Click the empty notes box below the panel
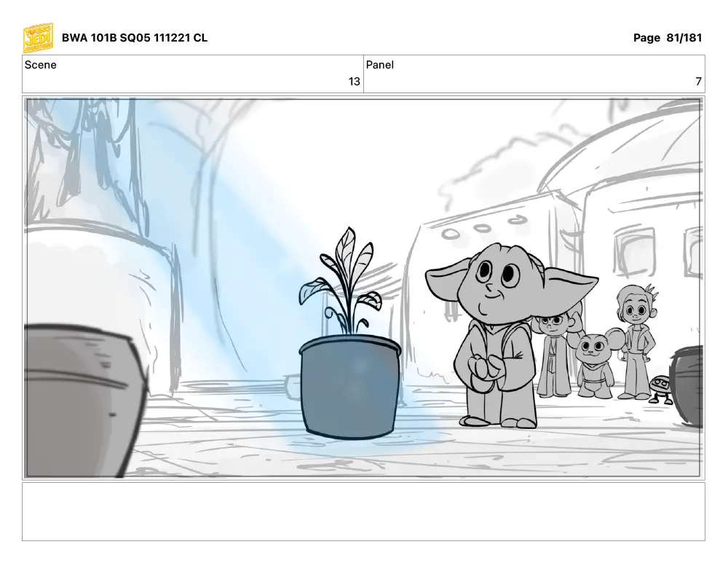Image resolution: width=728 pixels, height=563 pixels. click(363, 511)
